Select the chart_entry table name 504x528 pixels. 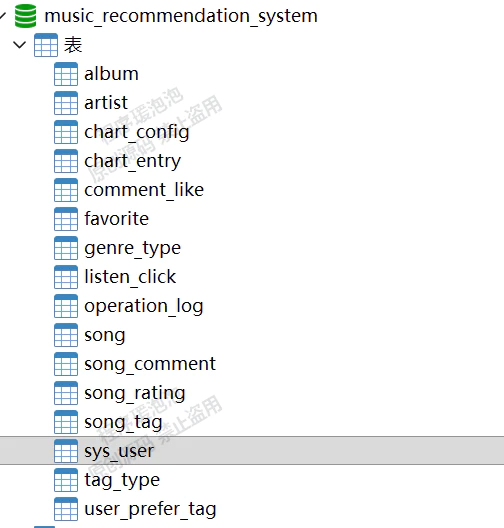click(132, 161)
